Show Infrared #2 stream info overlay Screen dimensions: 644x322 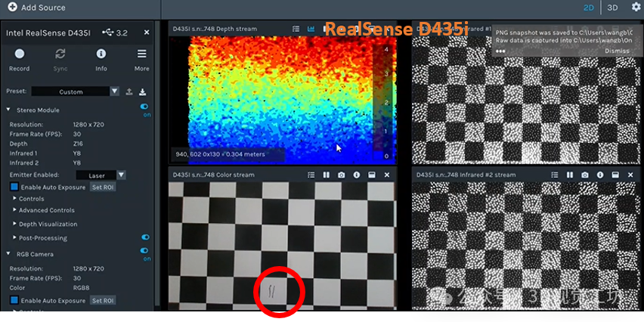point(600,175)
